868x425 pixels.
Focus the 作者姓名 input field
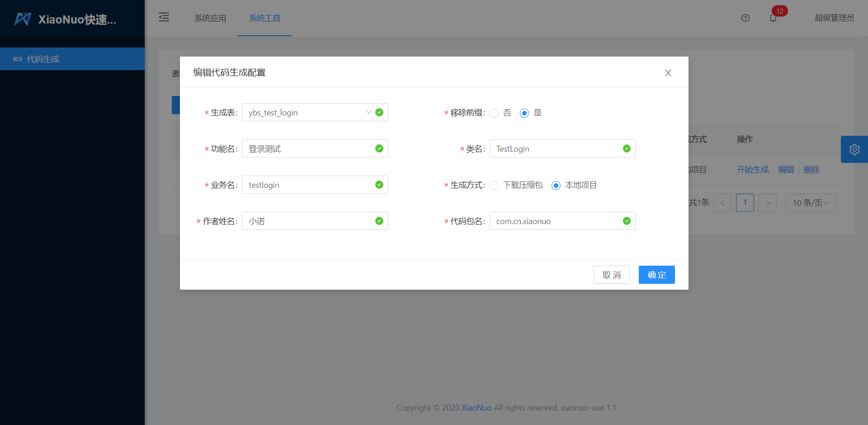pos(315,221)
